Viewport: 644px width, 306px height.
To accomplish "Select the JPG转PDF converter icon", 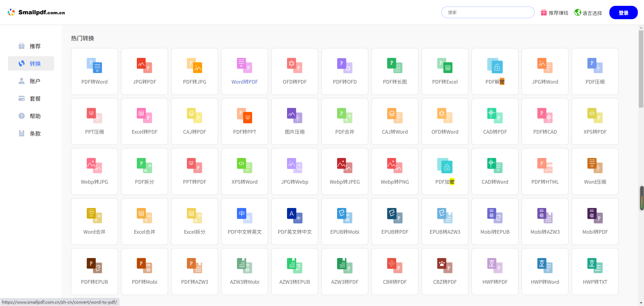I will pyautogui.click(x=144, y=66).
